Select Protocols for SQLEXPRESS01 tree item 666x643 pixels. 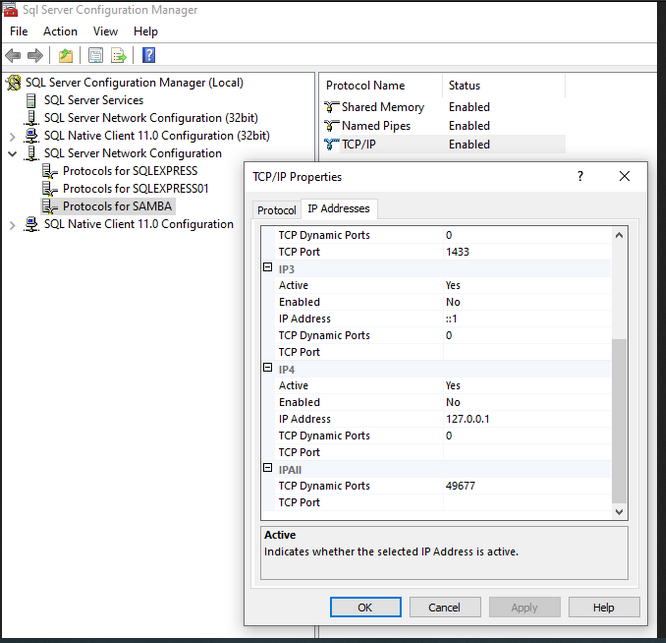tap(135, 189)
